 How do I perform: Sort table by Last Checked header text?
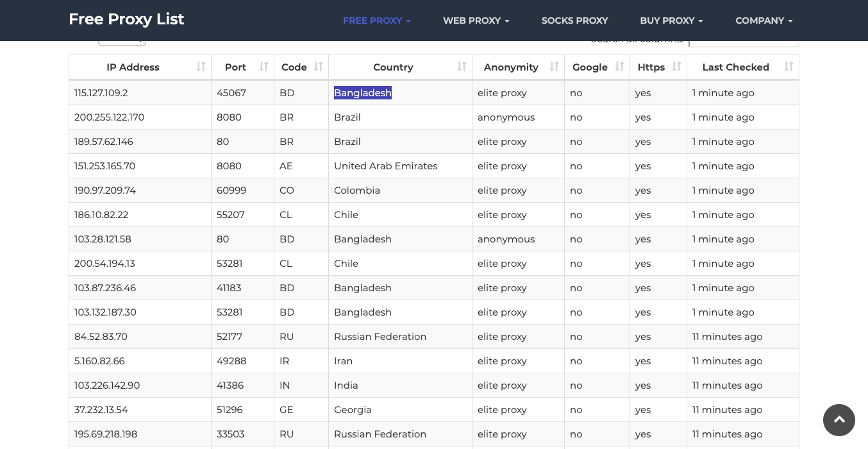(x=735, y=67)
